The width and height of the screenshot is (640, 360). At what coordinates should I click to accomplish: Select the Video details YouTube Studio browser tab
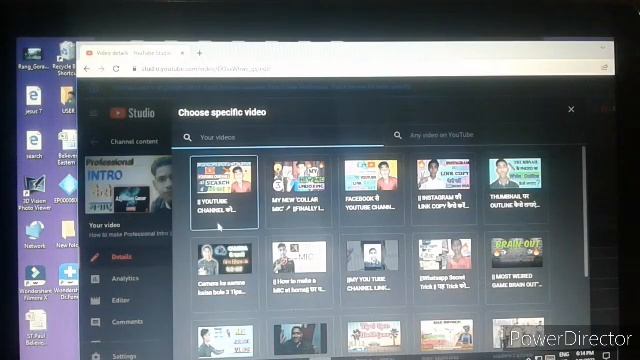[133, 53]
